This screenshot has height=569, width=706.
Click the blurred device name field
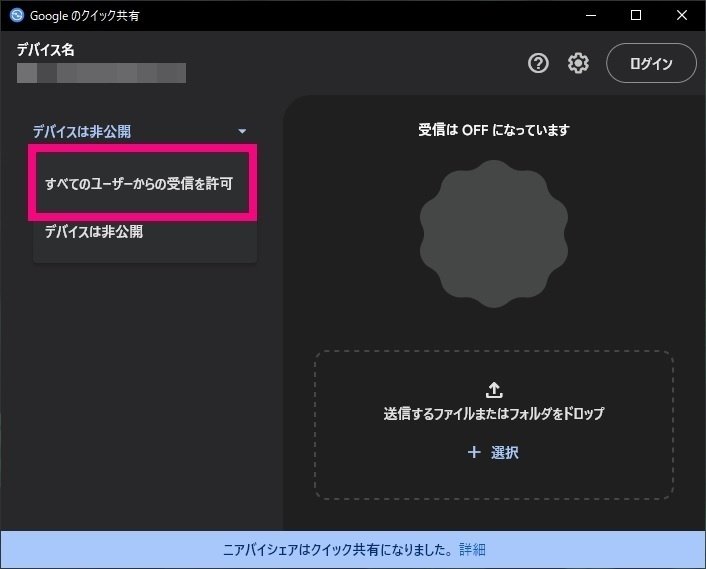coord(101,73)
